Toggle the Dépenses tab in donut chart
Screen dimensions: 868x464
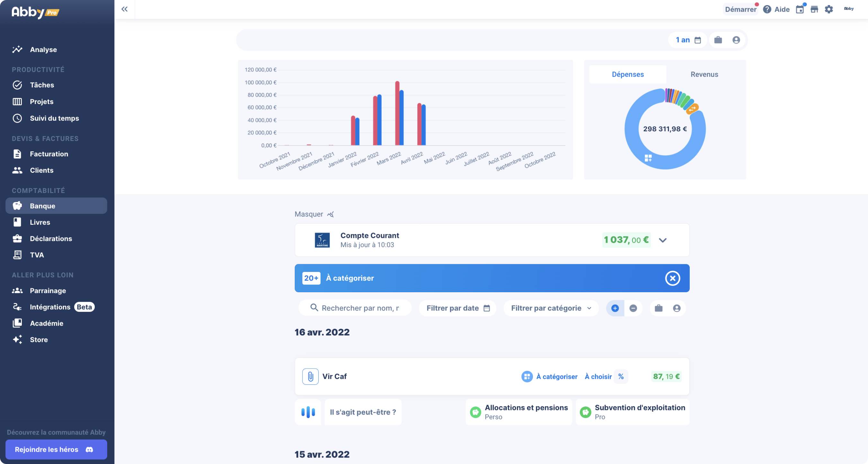click(x=628, y=74)
